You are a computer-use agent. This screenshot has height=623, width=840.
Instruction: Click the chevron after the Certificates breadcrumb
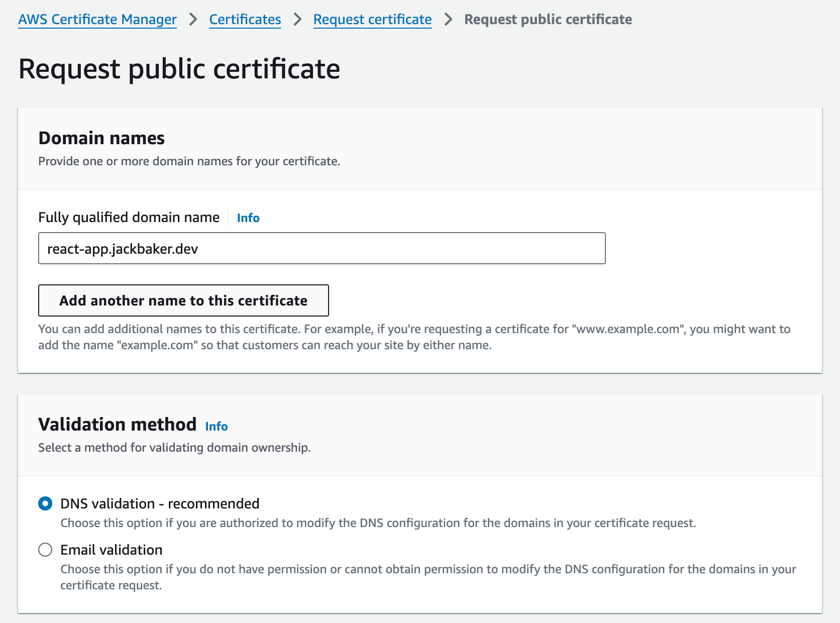[297, 20]
